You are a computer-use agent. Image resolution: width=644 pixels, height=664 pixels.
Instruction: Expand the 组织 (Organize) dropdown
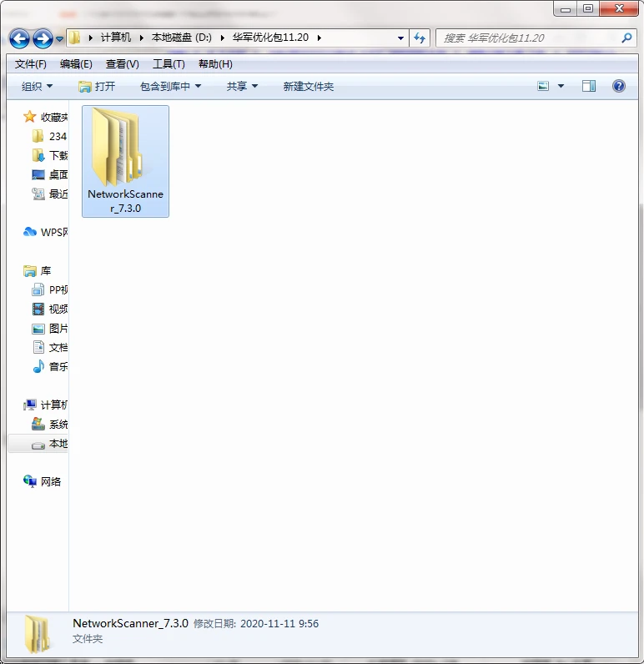point(37,86)
